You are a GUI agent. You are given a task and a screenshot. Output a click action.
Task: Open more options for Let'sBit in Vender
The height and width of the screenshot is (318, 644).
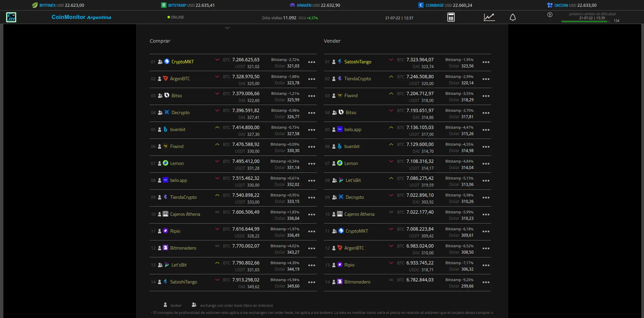[x=486, y=181]
